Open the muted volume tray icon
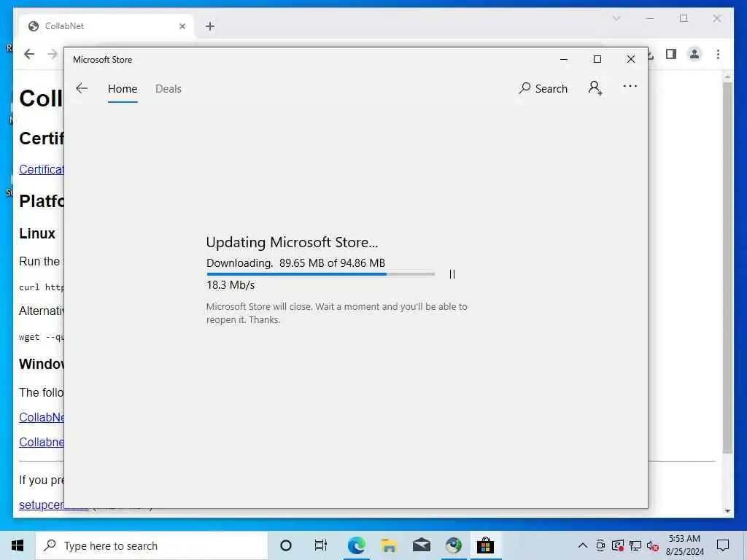 click(x=653, y=545)
